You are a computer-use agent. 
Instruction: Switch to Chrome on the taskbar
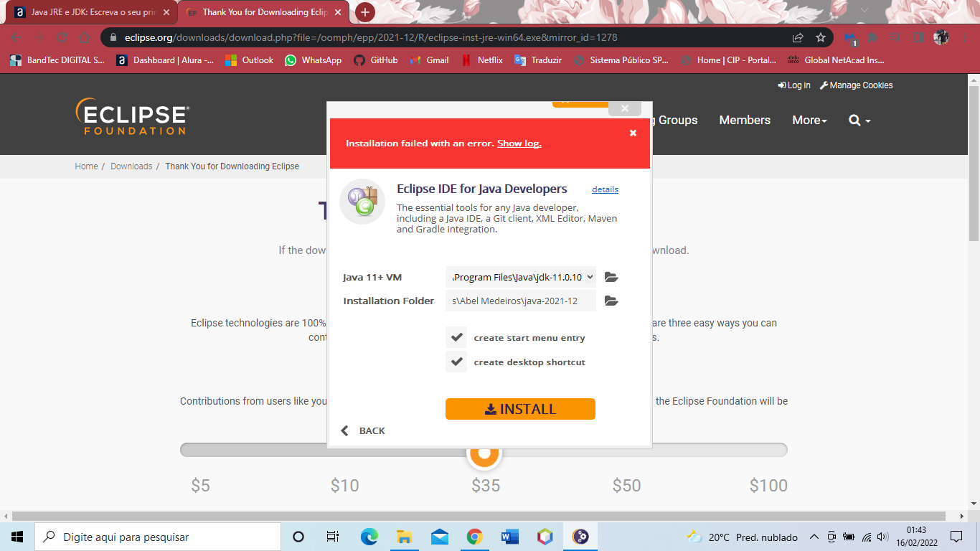pos(474,537)
